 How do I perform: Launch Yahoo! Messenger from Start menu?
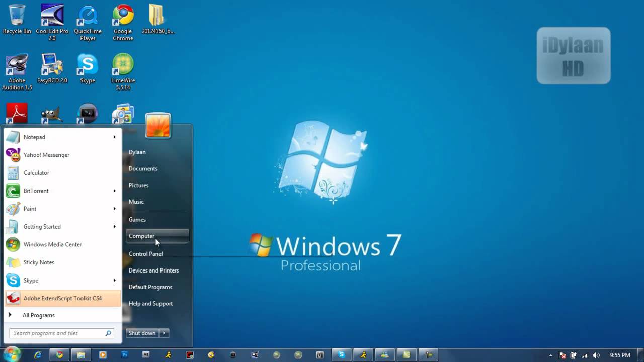click(62, 155)
